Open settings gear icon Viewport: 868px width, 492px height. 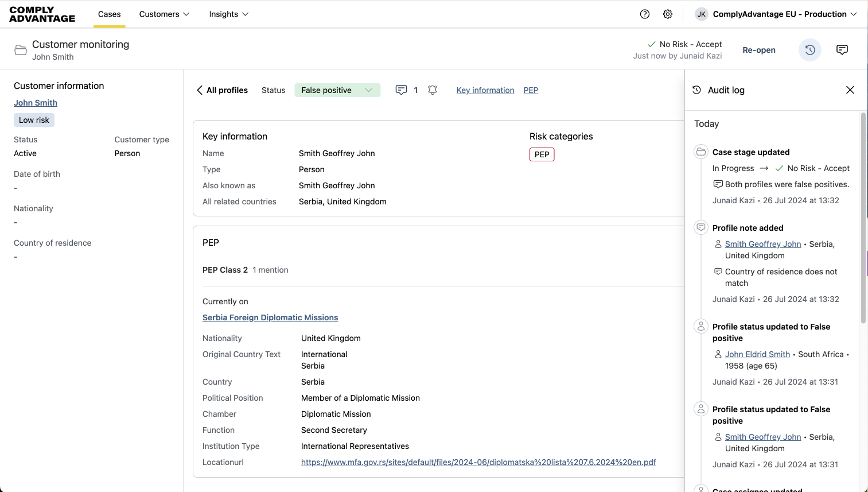[668, 14]
